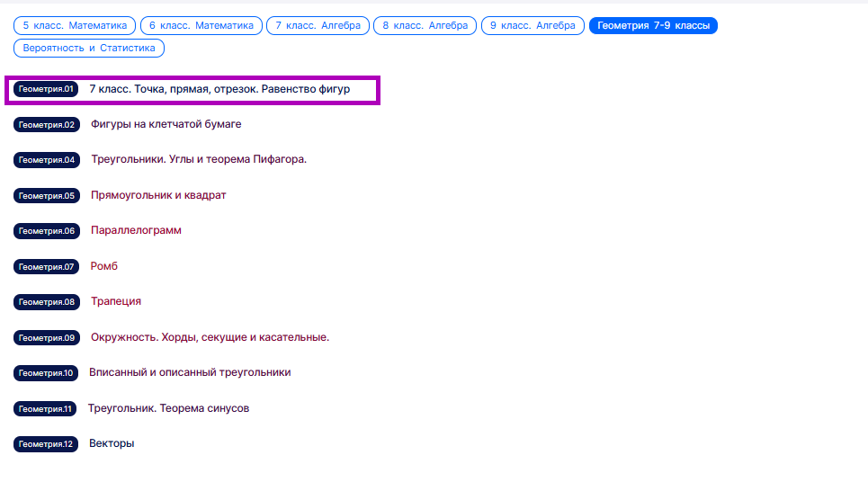Open Вероятность и Статистика tab

[x=89, y=49]
